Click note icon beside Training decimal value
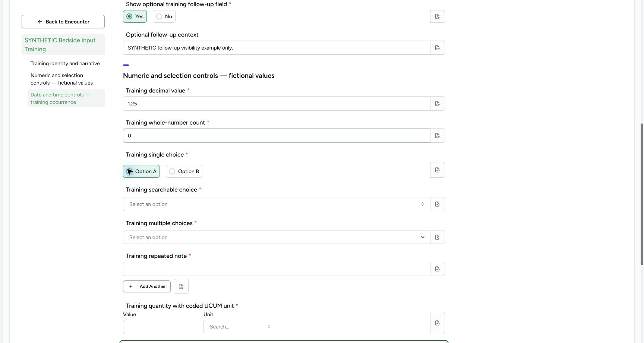This screenshot has width=644, height=343. click(x=437, y=104)
